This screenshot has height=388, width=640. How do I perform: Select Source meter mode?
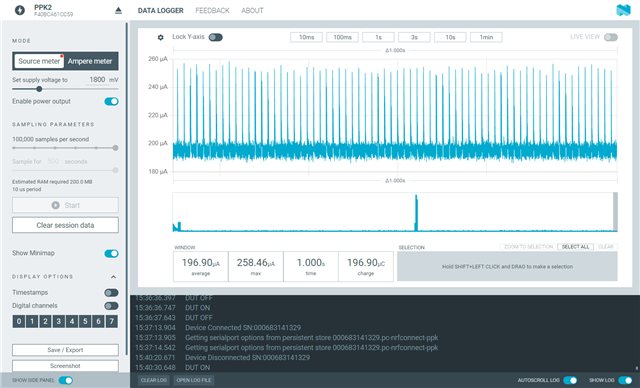click(39, 61)
